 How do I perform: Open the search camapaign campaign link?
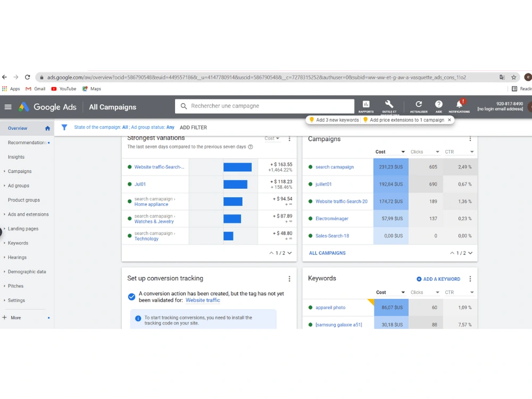pos(335,167)
